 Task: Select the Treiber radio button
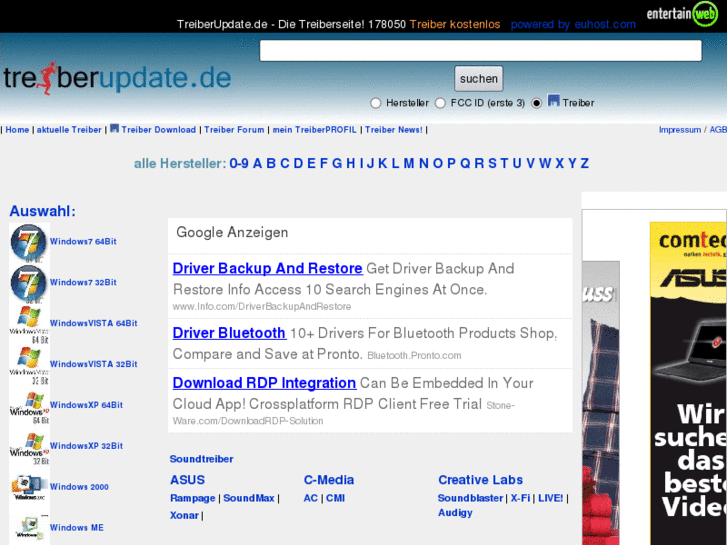coord(536,103)
